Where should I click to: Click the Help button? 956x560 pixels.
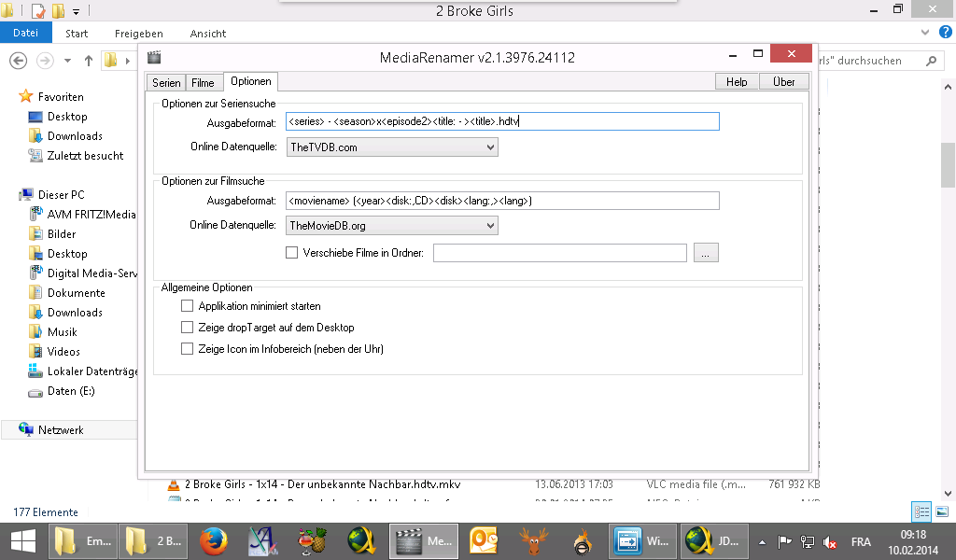coord(737,81)
